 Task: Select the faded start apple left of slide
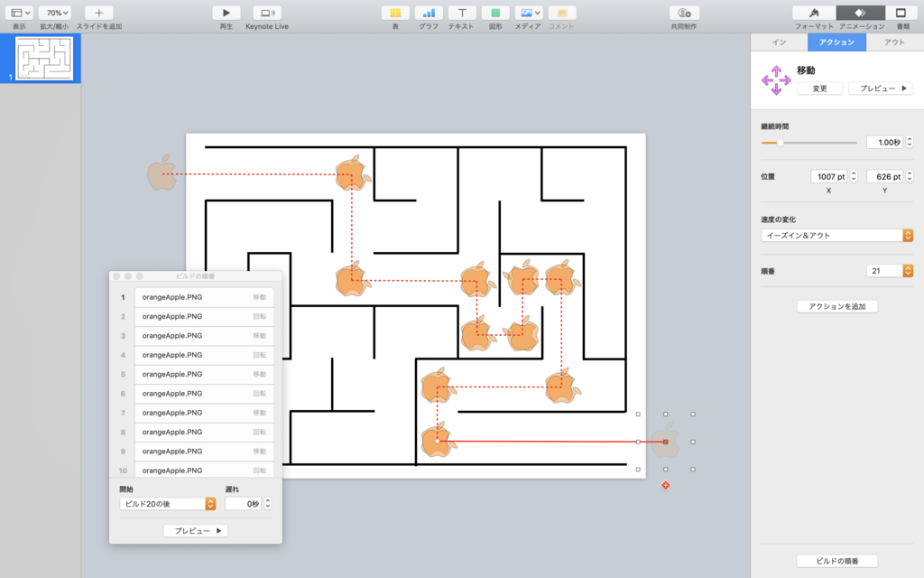coord(162,172)
